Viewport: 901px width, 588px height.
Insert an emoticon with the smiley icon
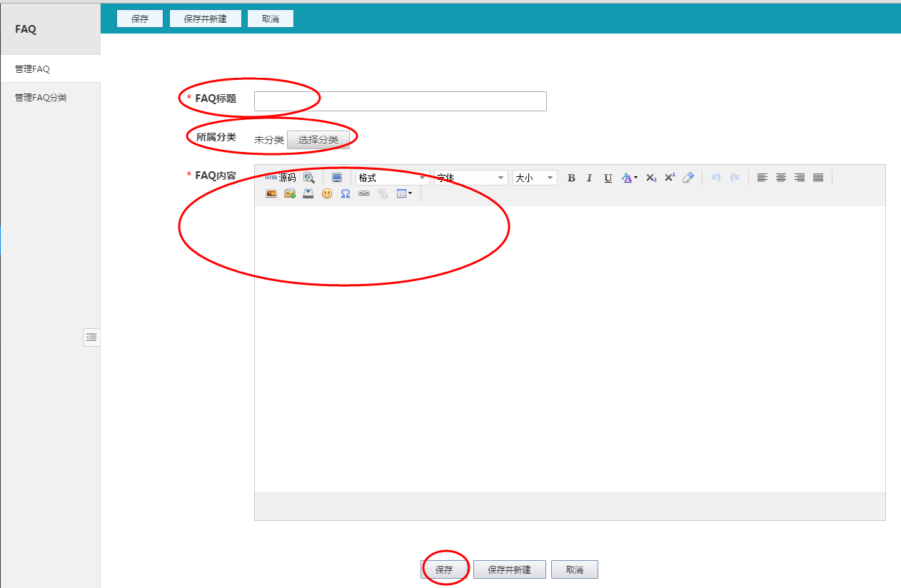[x=327, y=193]
